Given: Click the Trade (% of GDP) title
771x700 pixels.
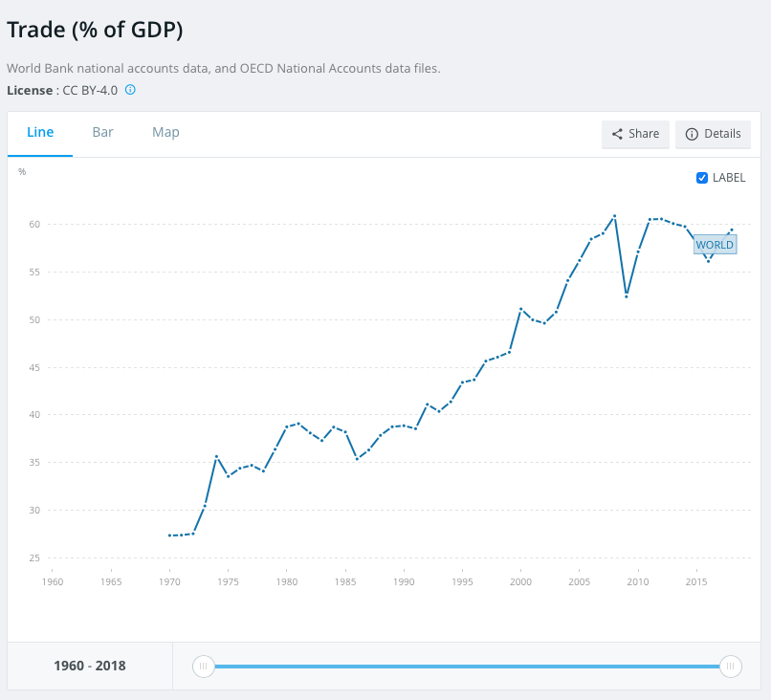Looking at the screenshot, I should tap(95, 30).
